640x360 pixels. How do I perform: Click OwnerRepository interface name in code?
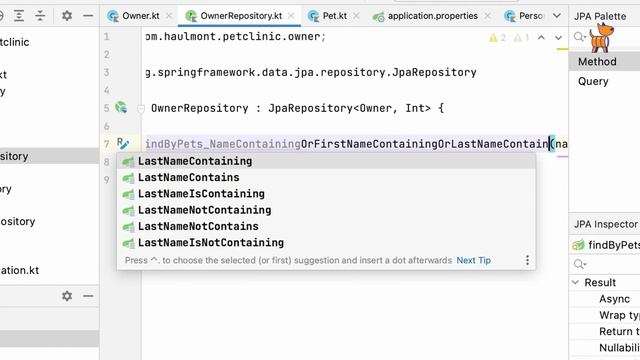[x=200, y=108]
